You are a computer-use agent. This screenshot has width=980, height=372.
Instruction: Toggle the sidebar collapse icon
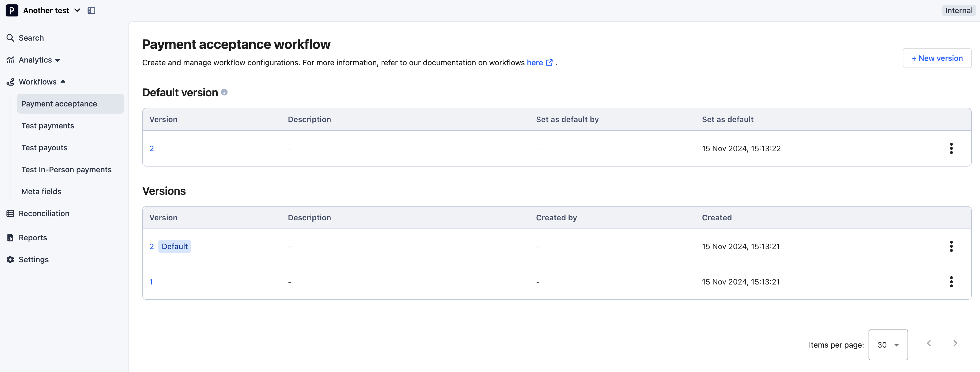tap(91, 10)
